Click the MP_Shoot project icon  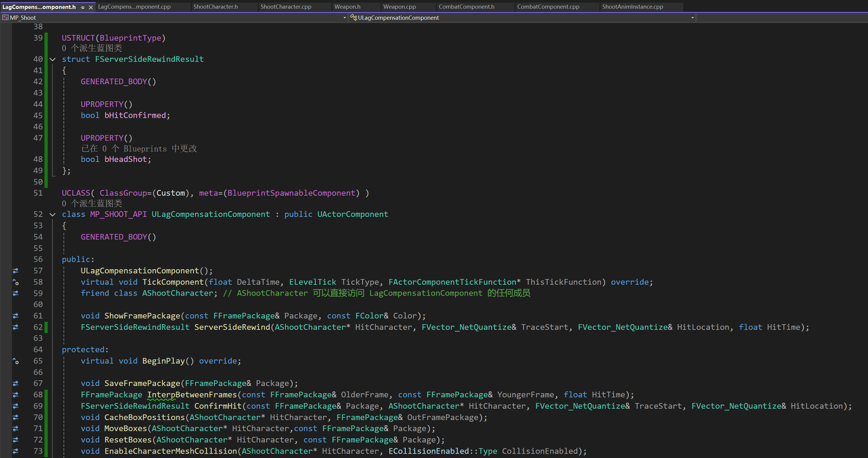pos(5,18)
